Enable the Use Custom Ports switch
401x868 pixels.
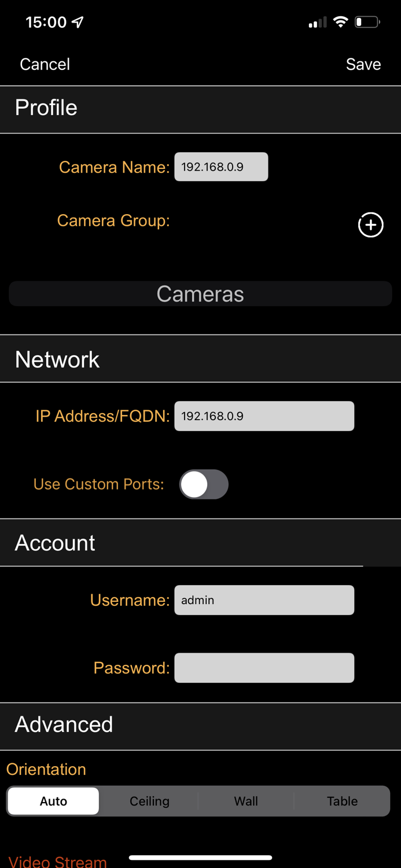click(x=204, y=484)
